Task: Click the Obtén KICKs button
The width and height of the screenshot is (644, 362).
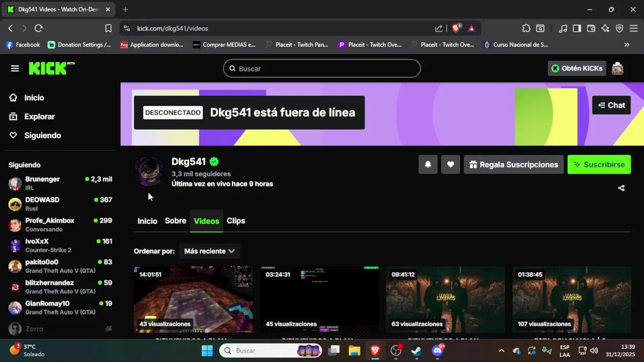Action: 577,68
